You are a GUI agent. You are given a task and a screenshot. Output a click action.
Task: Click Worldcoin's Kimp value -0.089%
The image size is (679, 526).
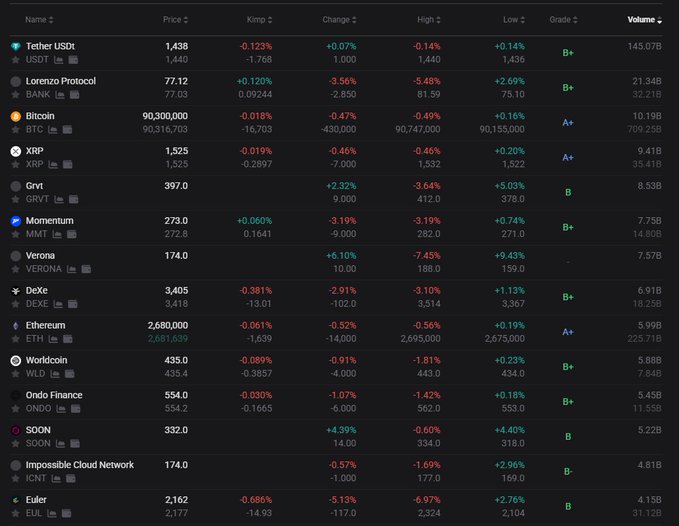(x=255, y=360)
